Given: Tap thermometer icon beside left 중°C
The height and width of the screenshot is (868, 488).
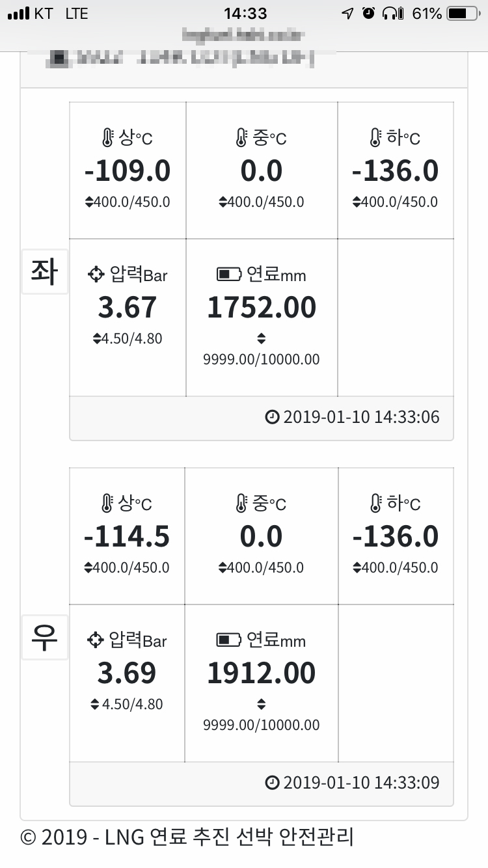Looking at the screenshot, I should (241, 138).
